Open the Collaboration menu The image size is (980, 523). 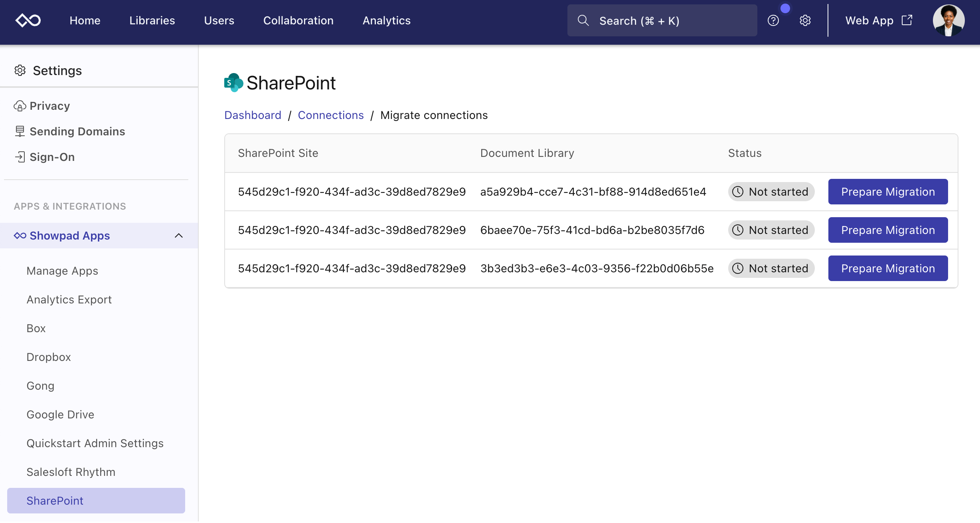pyautogui.click(x=298, y=20)
